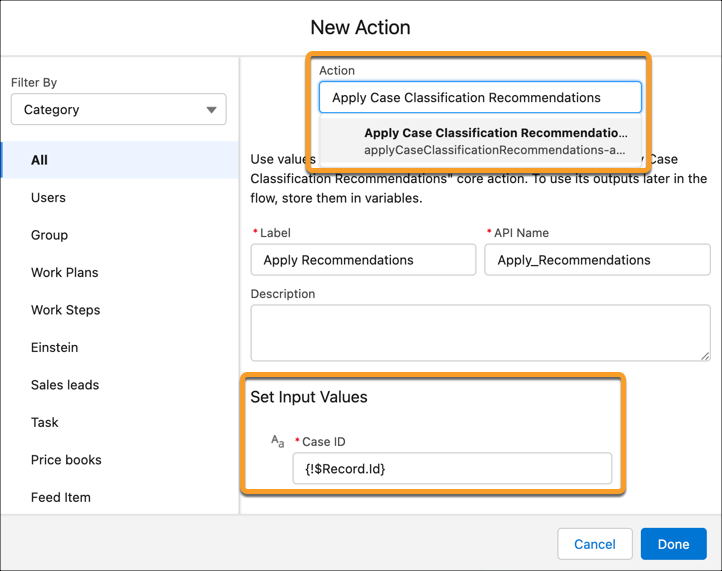
Task: Choose the Feed Item category
Action: (x=60, y=497)
